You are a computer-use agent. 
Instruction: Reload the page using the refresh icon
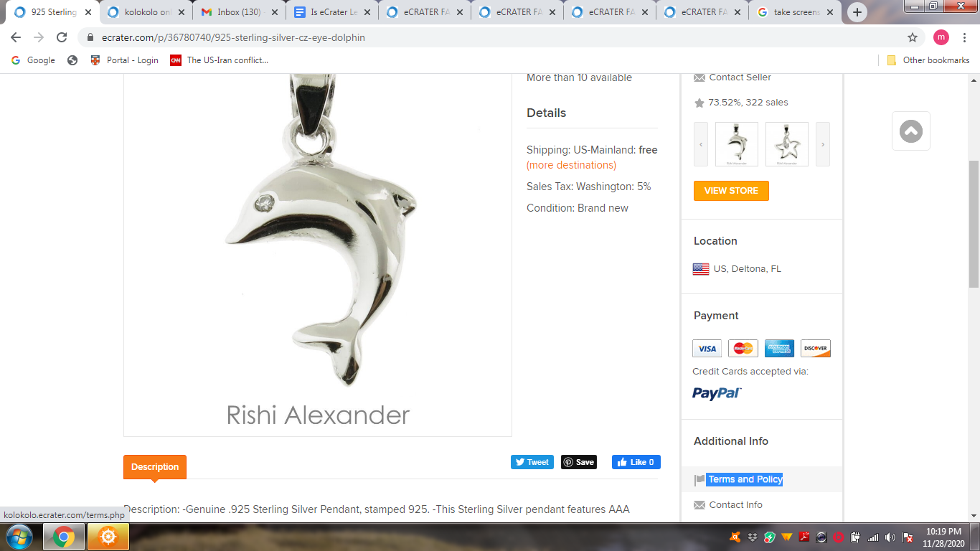point(62,37)
